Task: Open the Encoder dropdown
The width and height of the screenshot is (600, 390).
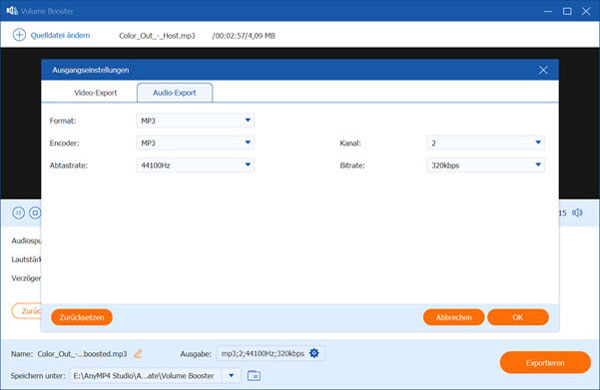Action: click(x=196, y=143)
